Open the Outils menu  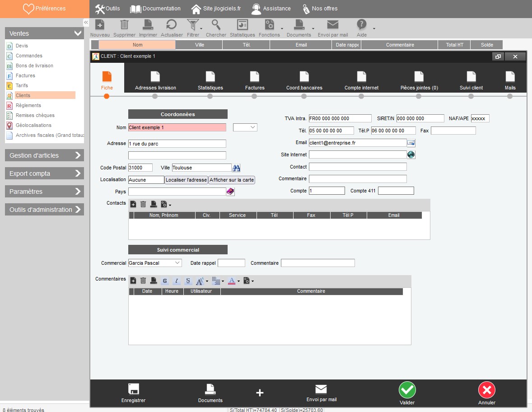(107, 9)
